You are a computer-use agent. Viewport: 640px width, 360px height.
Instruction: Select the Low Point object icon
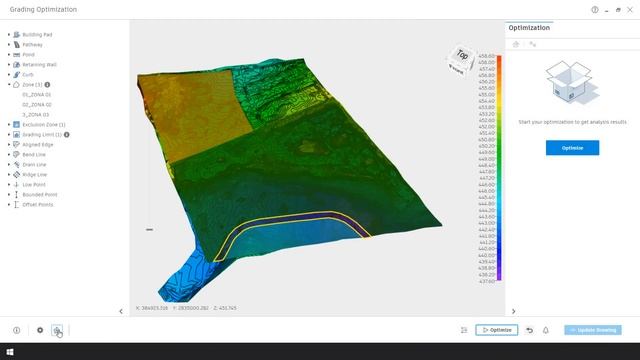(17, 184)
